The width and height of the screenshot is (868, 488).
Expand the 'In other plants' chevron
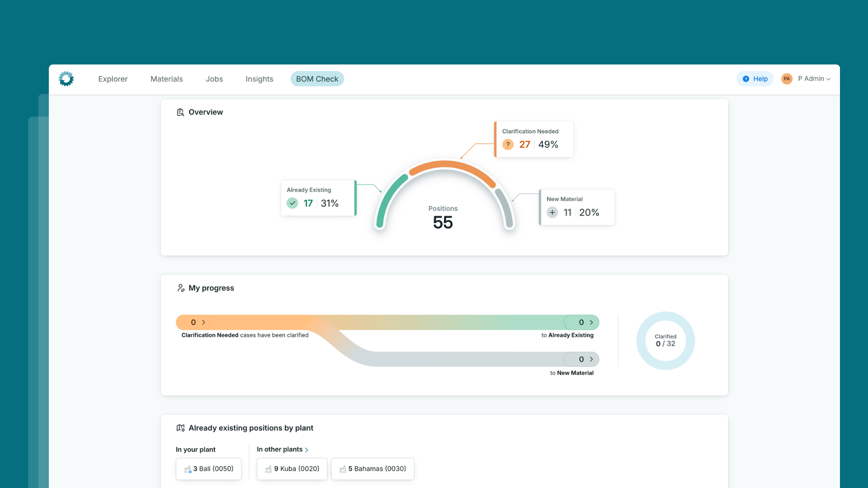pos(307,450)
